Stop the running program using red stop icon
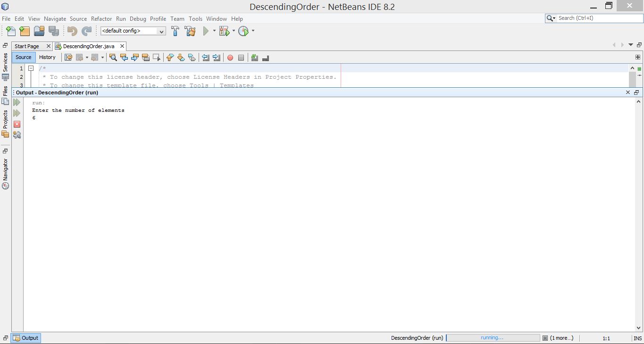 pyautogui.click(x=17, y=124)
